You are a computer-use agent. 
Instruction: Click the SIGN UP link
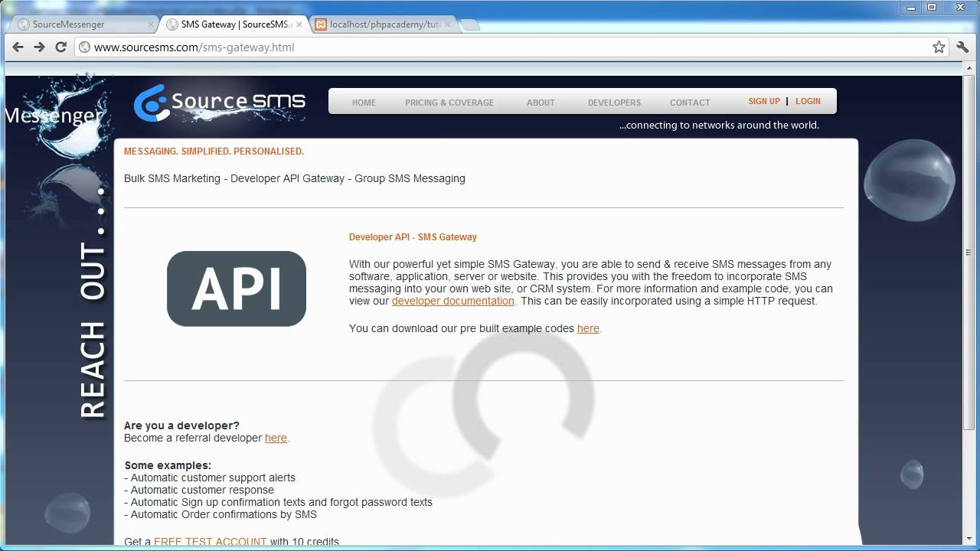[764, 101]
